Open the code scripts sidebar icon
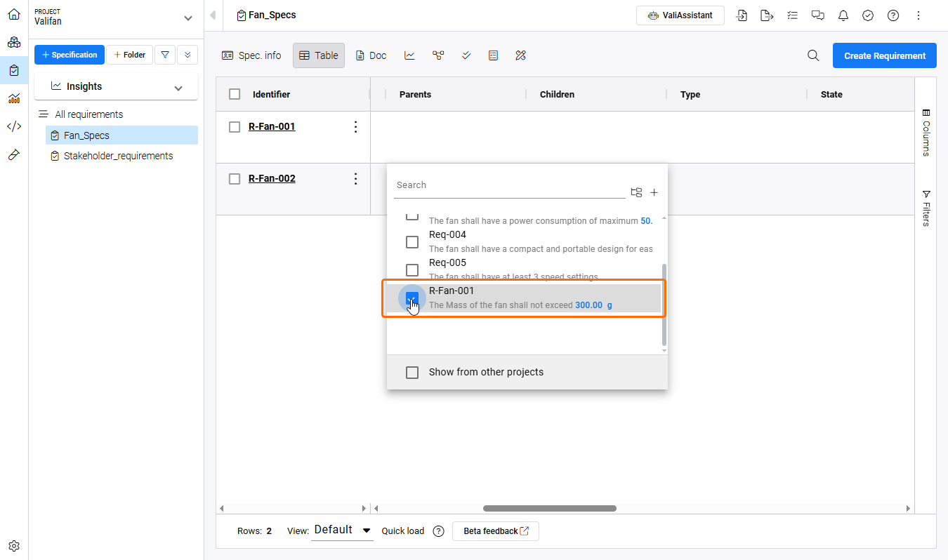 (14, 126)
